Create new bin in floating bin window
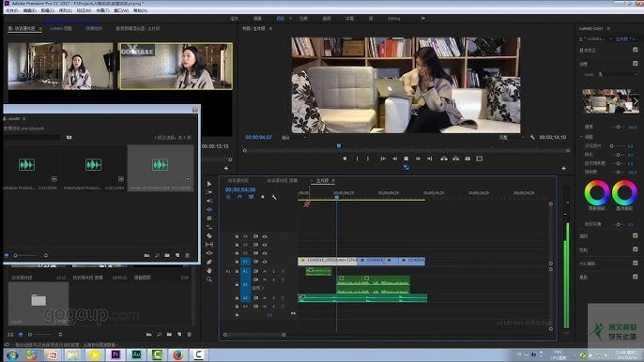 click(167, 255)
